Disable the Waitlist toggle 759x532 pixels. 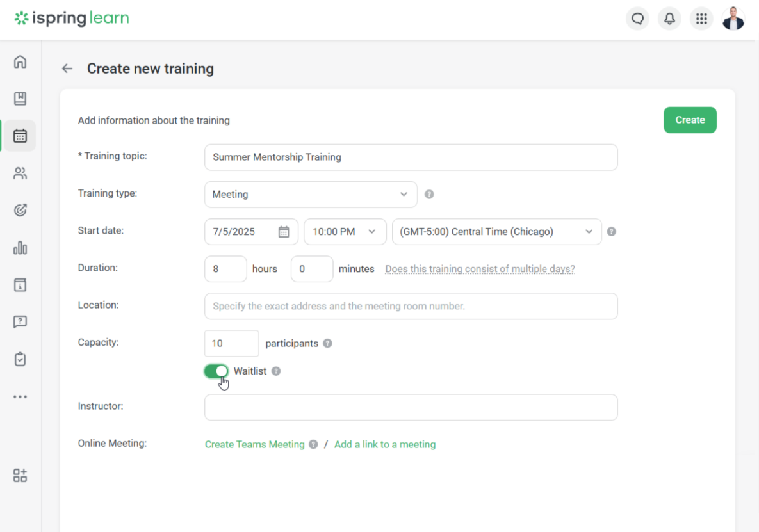[x=216, y=371]
